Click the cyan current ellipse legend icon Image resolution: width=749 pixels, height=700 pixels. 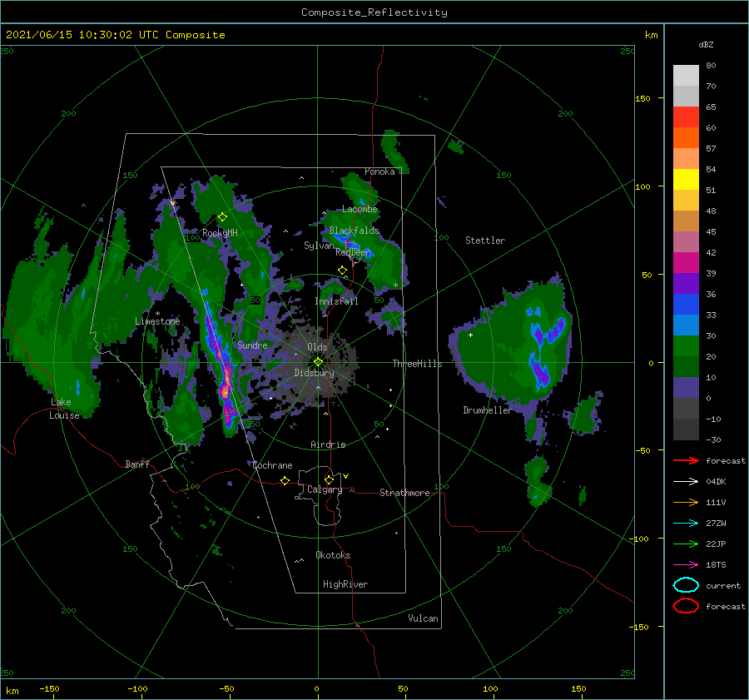686,585
